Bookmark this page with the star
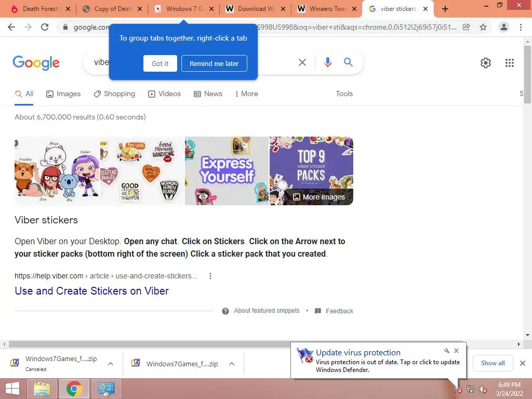Image resolution: width=532 pixels, height=399 pixels. [x=483, y=27]
